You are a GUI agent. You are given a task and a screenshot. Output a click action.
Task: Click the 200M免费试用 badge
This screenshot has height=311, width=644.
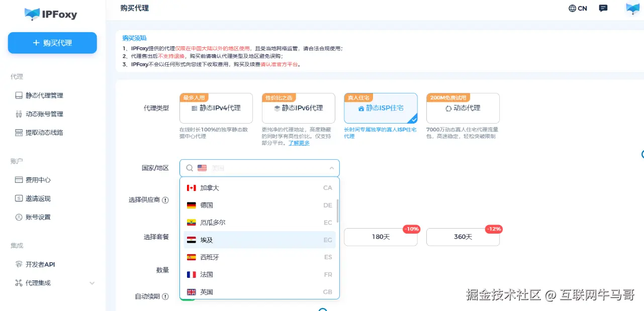[x=448, y=97]
